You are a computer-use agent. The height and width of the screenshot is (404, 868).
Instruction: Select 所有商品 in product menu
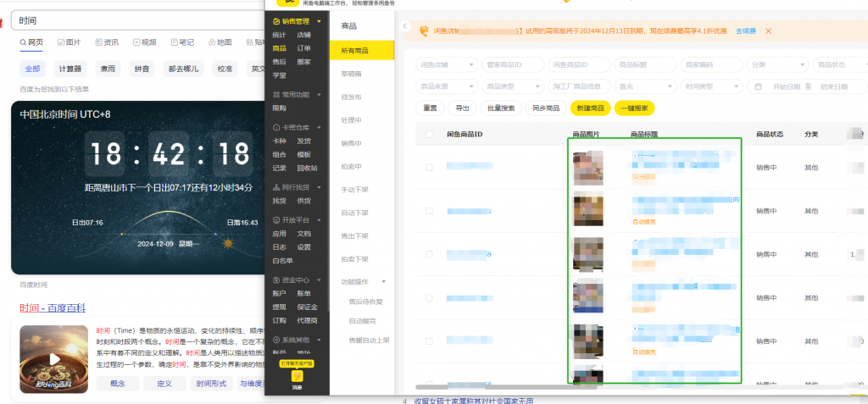[x=362, y=50]
